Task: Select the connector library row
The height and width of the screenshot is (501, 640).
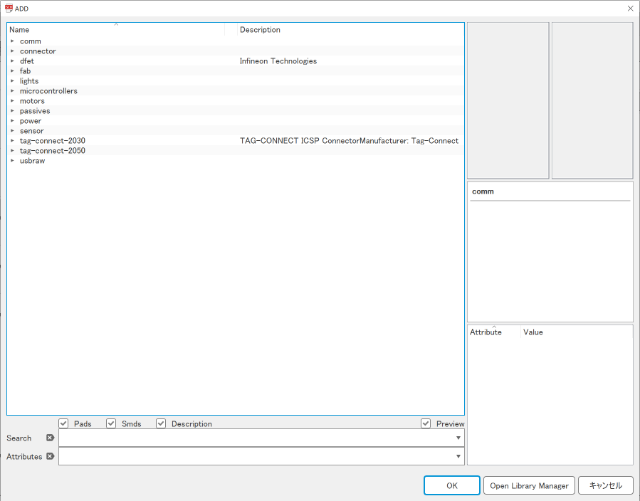Action: pyautogui.click(x=235, y=51)
